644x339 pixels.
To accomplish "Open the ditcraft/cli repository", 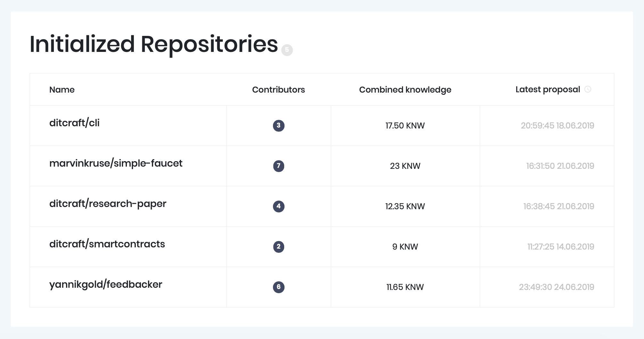I will tap(74, 123).
